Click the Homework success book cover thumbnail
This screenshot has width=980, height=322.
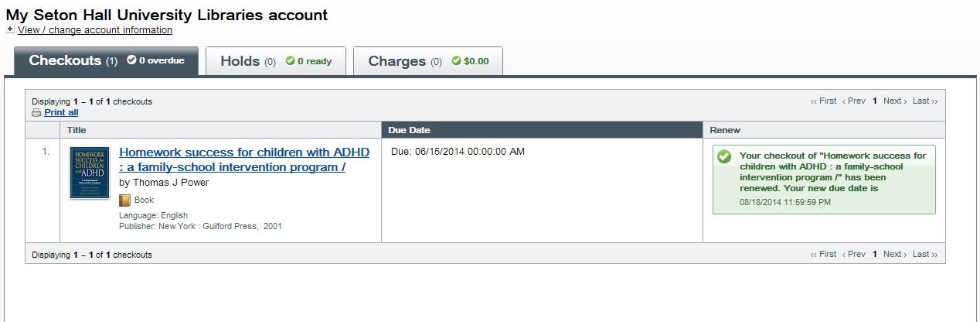click(90, 173)
